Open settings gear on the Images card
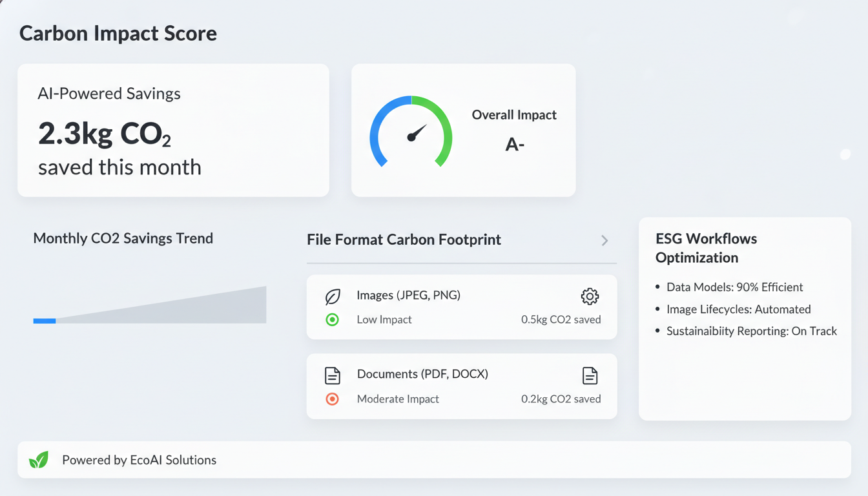The width and height of the screenshot is (868, 496). (589, 296)
